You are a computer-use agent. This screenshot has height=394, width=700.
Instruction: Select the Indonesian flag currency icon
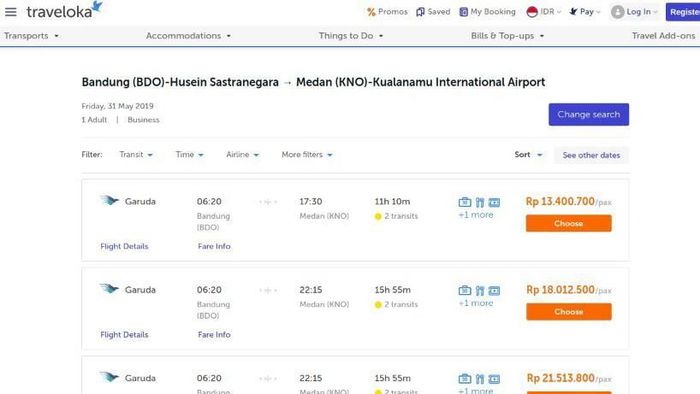532,12
